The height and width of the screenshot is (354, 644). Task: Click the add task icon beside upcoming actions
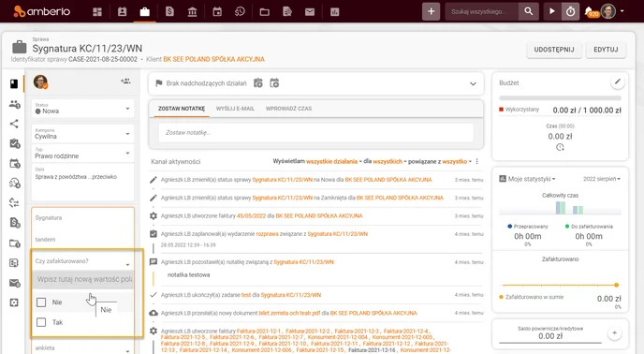click(258, 83)
